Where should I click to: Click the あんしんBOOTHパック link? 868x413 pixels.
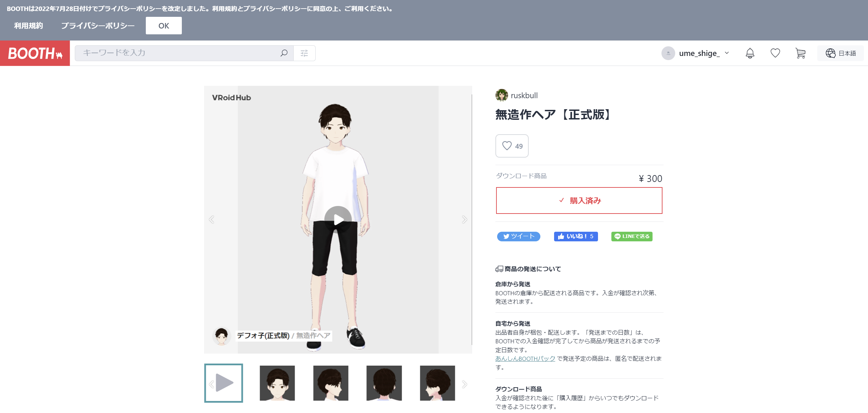click(x=525, y=358)
